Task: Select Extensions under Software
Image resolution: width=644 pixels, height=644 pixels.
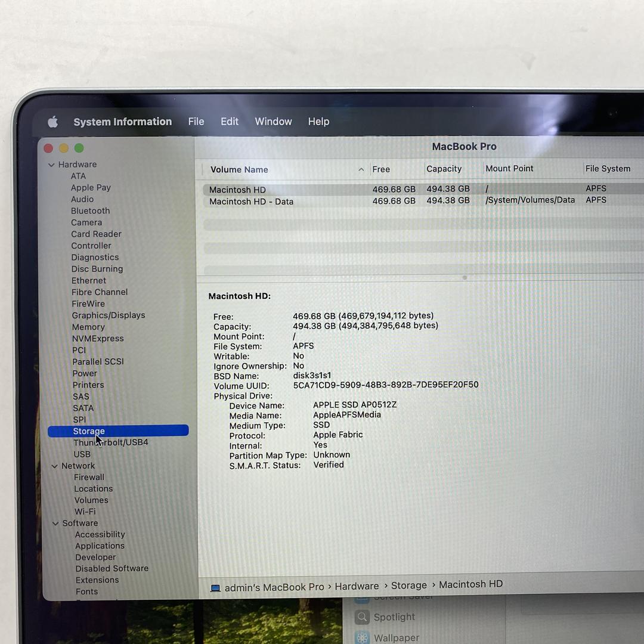Action: coord(97,580)
